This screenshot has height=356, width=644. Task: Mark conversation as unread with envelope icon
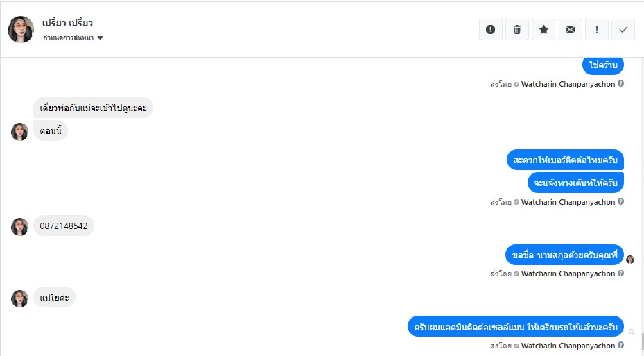pos(570,30)
